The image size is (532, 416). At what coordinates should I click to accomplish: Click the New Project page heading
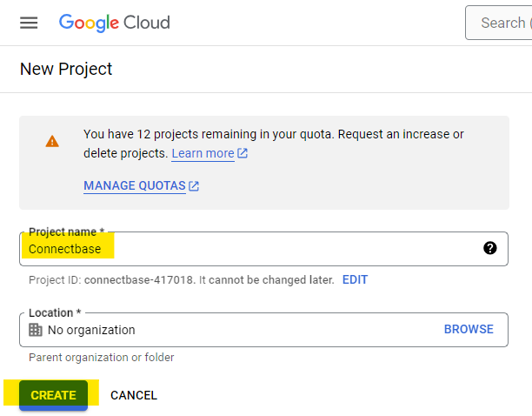(66, 69)
